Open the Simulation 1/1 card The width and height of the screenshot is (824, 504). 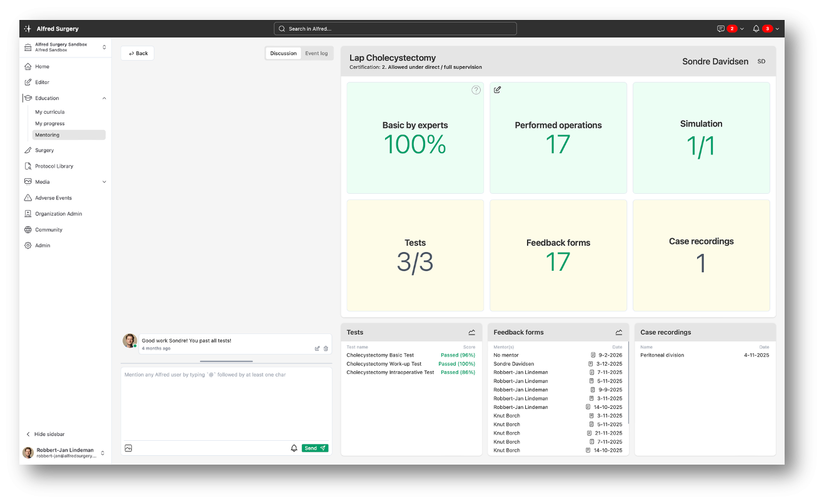tap(701, 138)
